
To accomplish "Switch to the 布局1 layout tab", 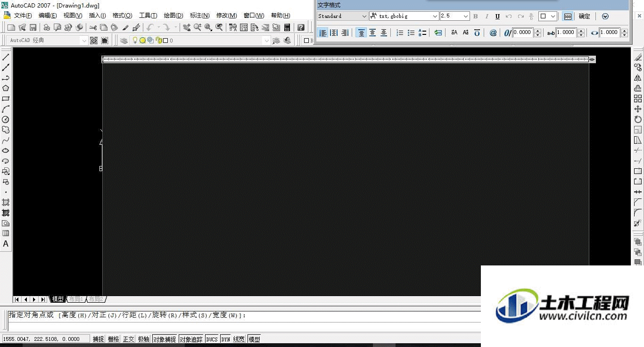I will point(76,299).
